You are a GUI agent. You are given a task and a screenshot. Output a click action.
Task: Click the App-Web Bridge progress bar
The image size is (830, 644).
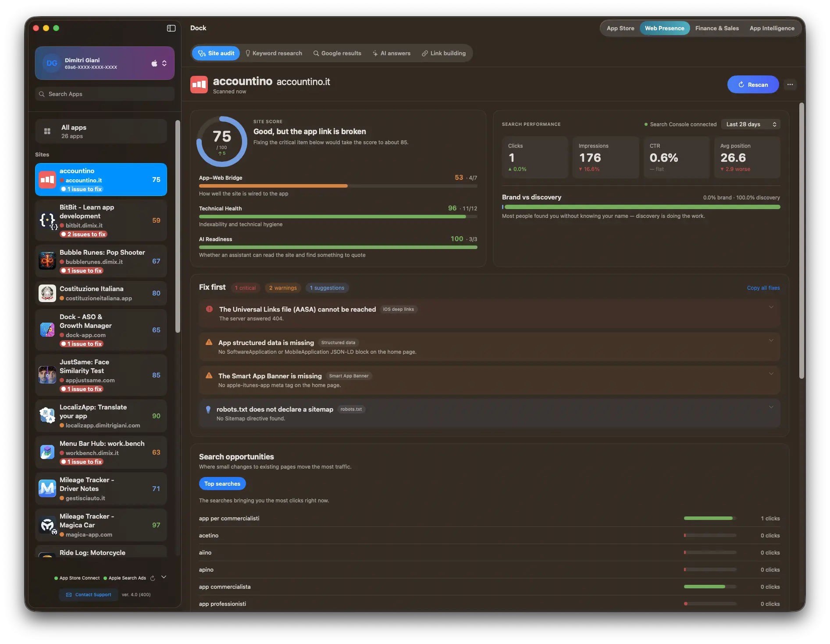tap(338, 186)
